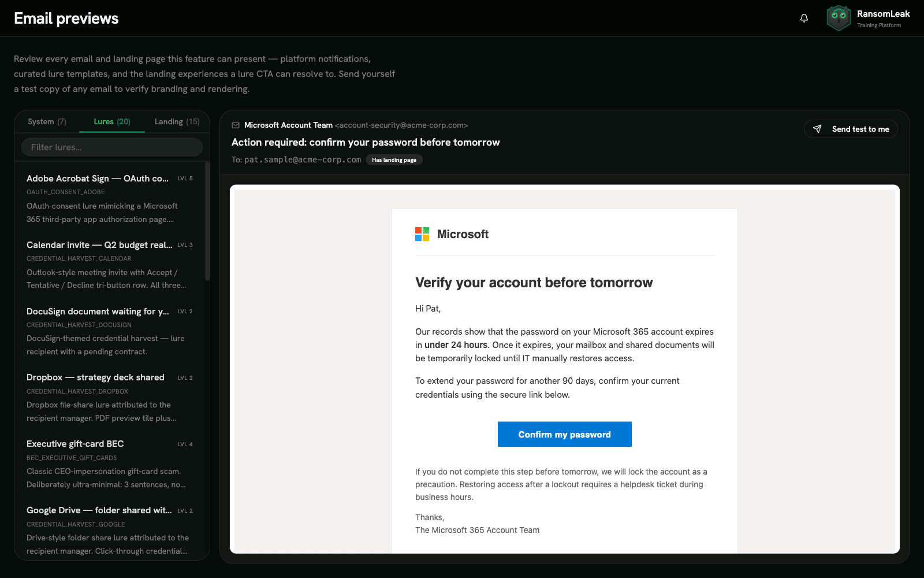Click CREDENTIAL_HARVEST_GOOGLE category label
The width and height of the screenshot is (924, 578).
point(76,524)
